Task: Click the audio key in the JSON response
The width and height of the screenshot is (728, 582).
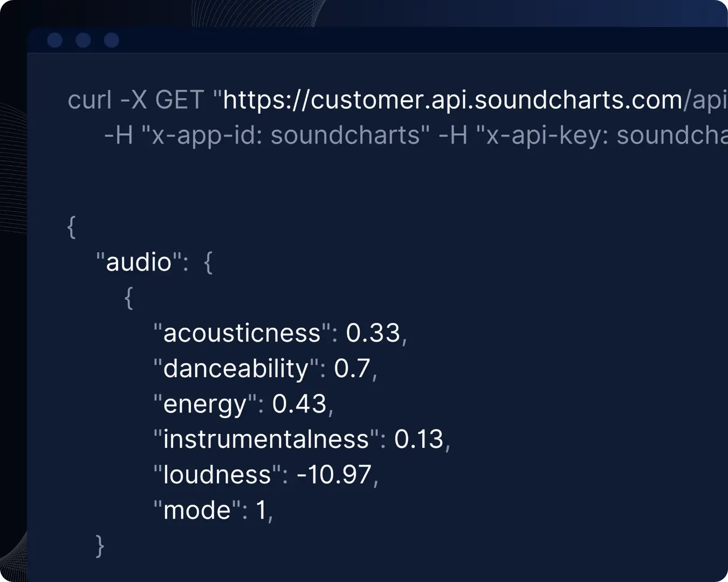Action: tap(139, 261)
